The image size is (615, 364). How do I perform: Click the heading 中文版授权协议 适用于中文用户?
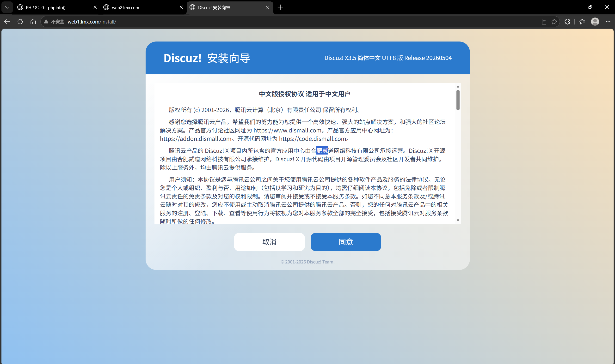click(305, 94)
